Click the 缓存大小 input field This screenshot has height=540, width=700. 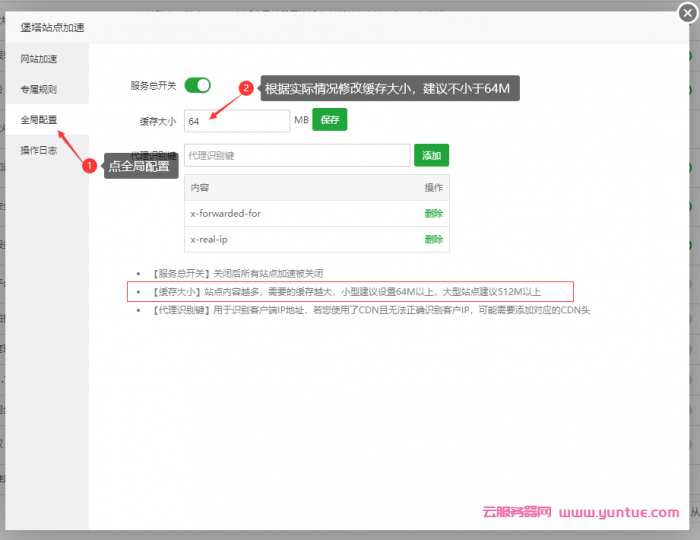click(x=237, y=121)
